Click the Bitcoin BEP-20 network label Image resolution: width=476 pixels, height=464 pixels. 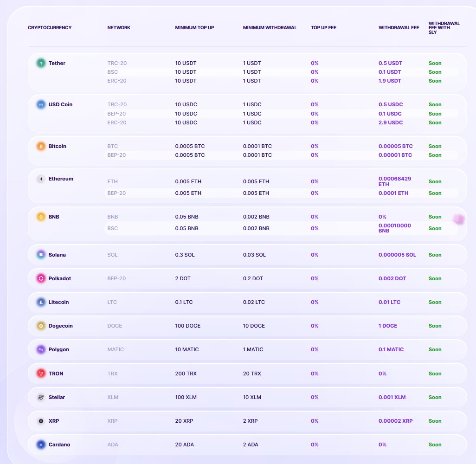116,155
